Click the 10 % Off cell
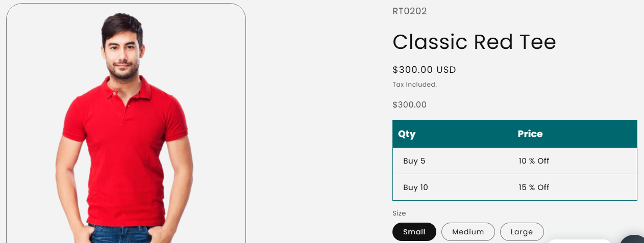 [x=533, y=161]
